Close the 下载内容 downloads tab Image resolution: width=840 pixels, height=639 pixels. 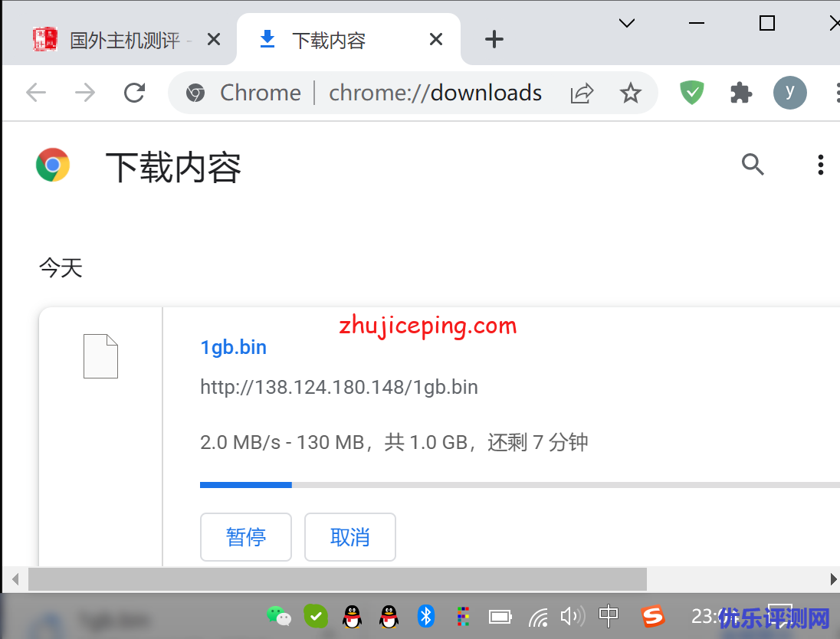tap(436, 40)
